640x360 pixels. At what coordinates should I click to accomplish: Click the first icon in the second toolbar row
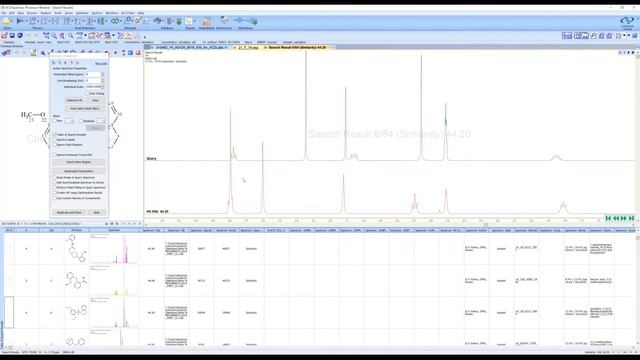pyautogui.click(x=4, y=36)
